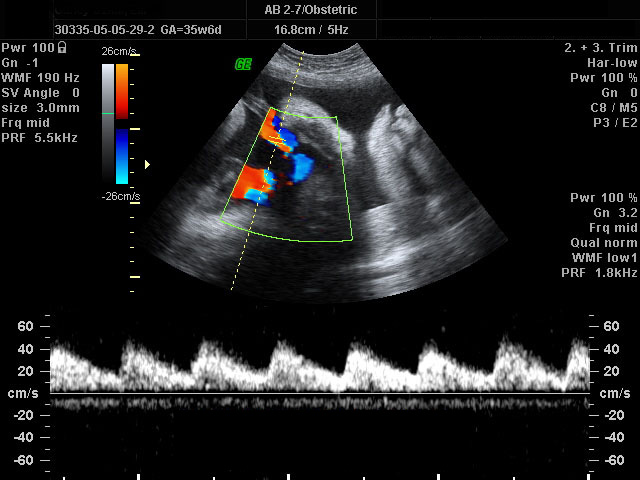This screenshot has height=480, width=640.
Task: Click the red-orange color velocity bar
Action: (x=122, y=91)
